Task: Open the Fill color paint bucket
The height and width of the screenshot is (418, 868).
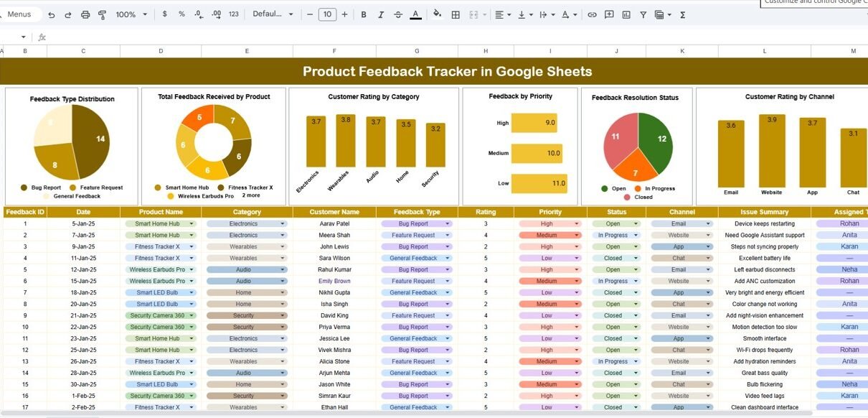Action: click(438, 14)
